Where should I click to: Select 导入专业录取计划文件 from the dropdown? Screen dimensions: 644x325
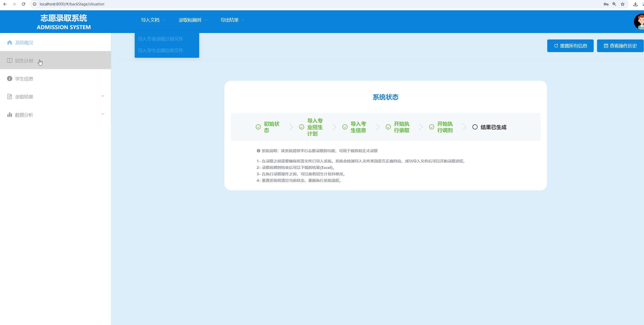click(x=160, y=39)
